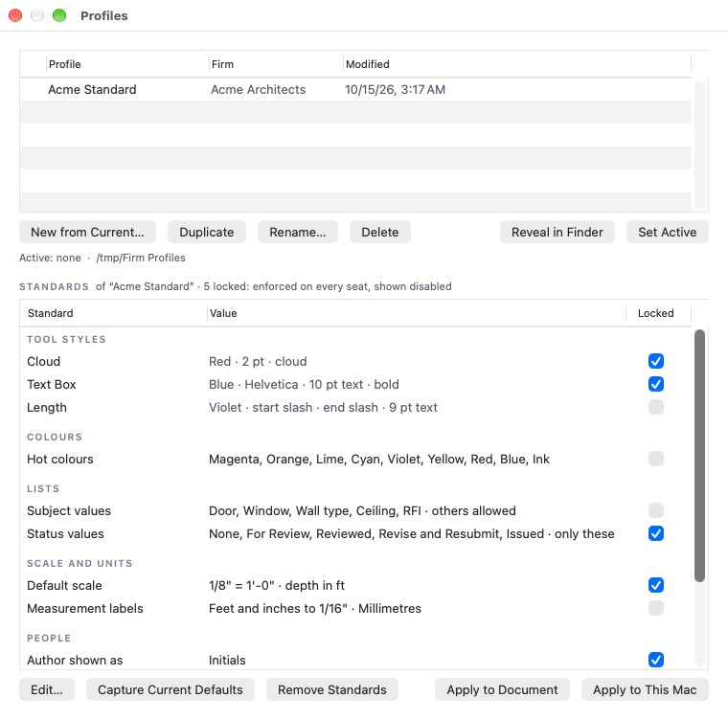Click the New from Current... button

coord(87,232)
